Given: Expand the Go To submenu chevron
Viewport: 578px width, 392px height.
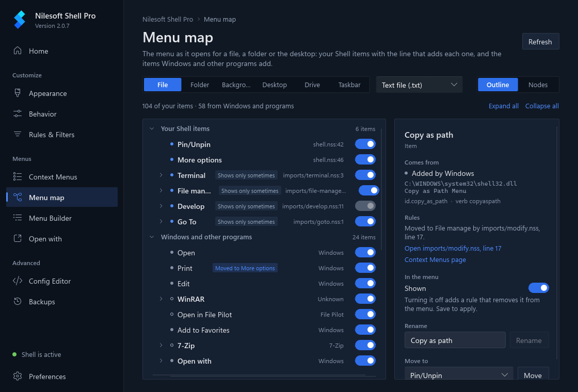Looking at the screenshot, I should coord(161,221).
